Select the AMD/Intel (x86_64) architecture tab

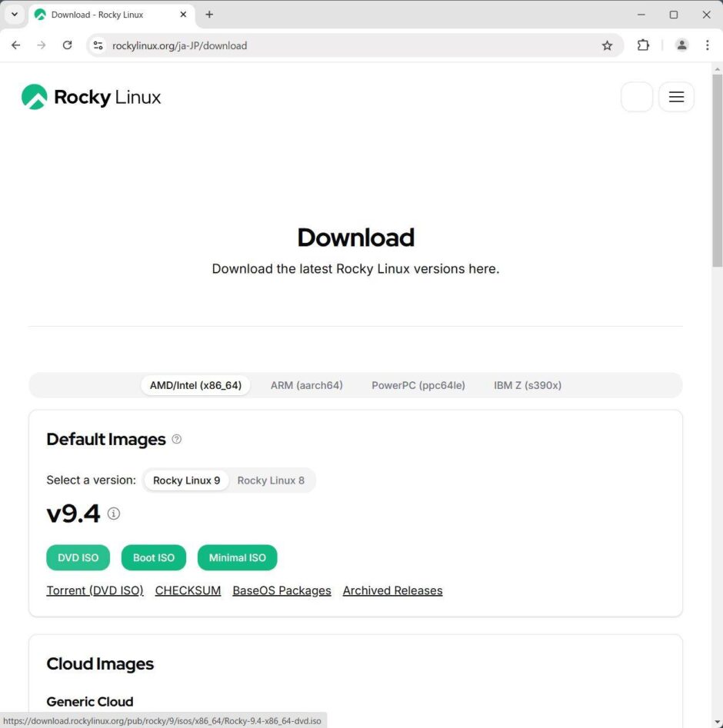pos(195,385)
